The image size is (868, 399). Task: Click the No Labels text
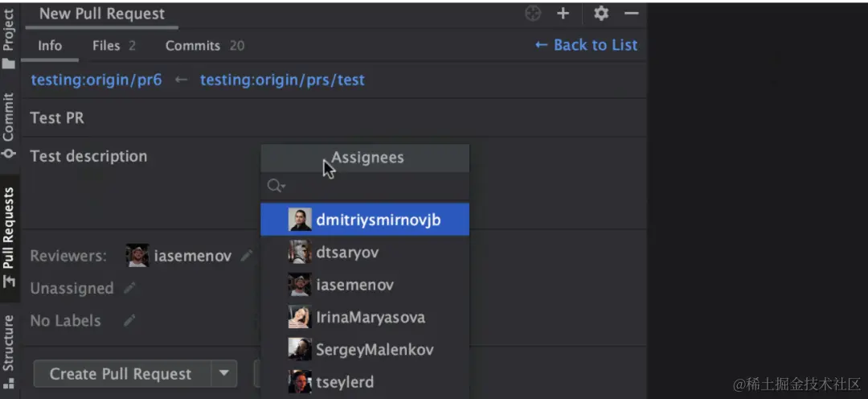(65, 320)
